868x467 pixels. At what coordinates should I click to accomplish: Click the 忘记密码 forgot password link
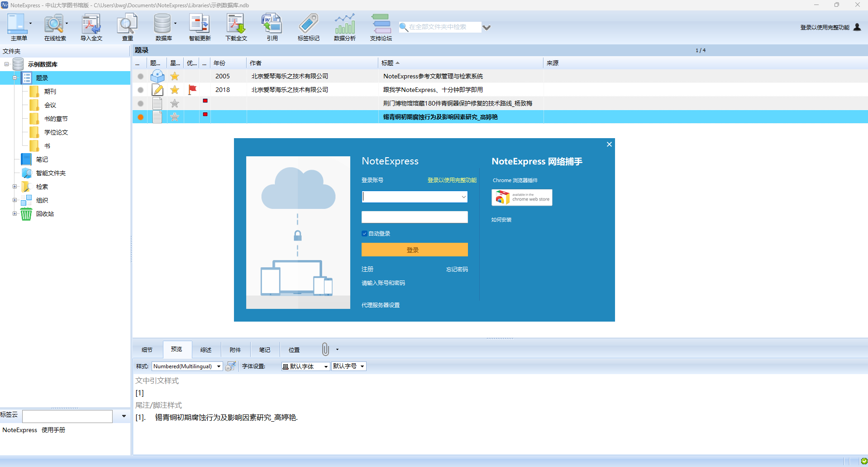pos(457,270)
